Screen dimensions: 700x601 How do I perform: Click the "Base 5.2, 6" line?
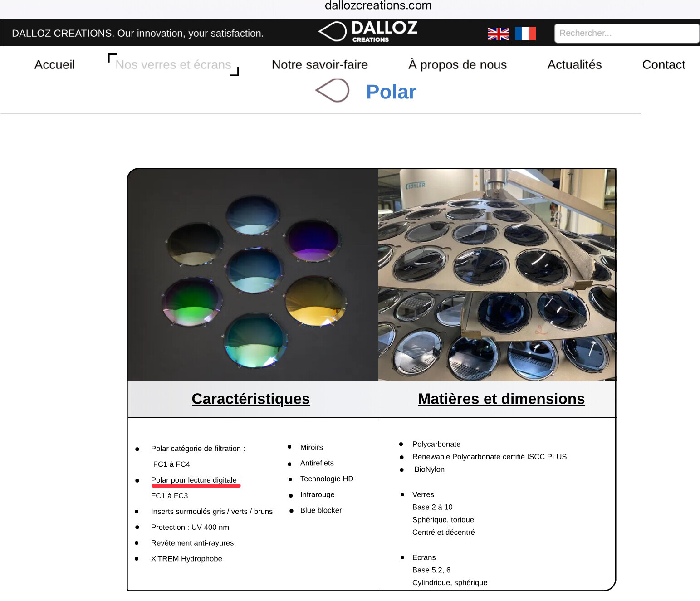click(x=431, y=570)
